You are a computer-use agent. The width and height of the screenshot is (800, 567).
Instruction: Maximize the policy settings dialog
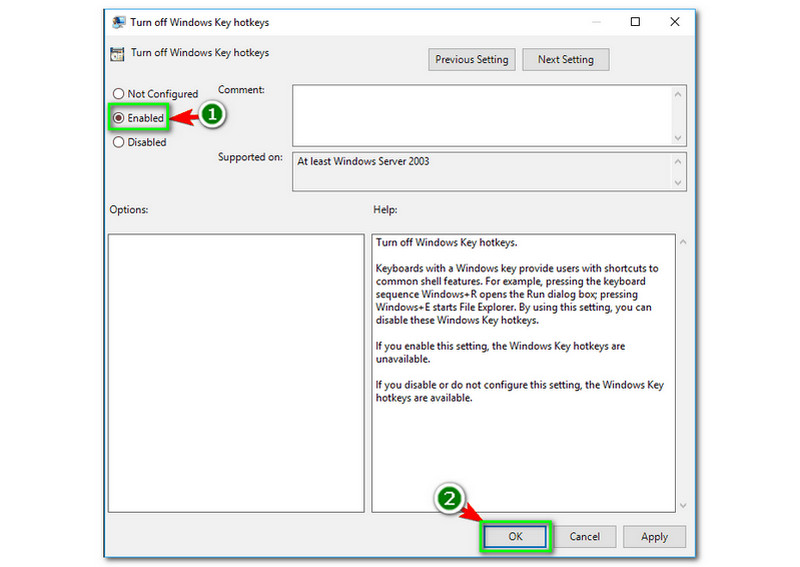[635, 22]
